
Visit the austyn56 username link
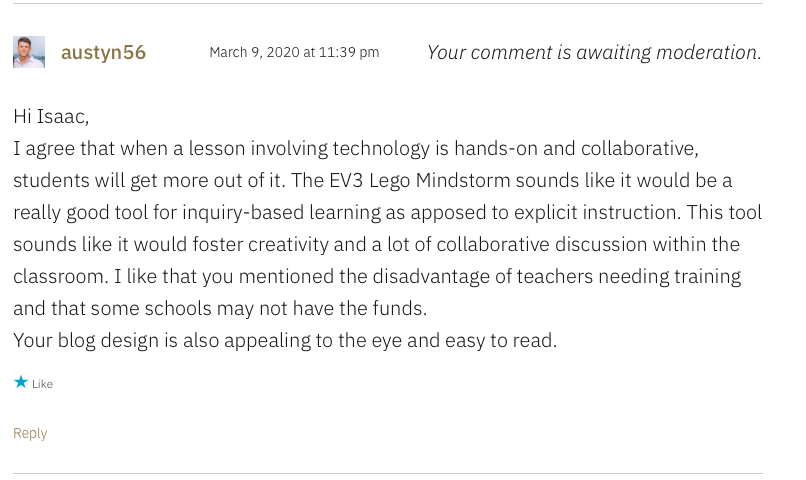[x=103, y=52]
